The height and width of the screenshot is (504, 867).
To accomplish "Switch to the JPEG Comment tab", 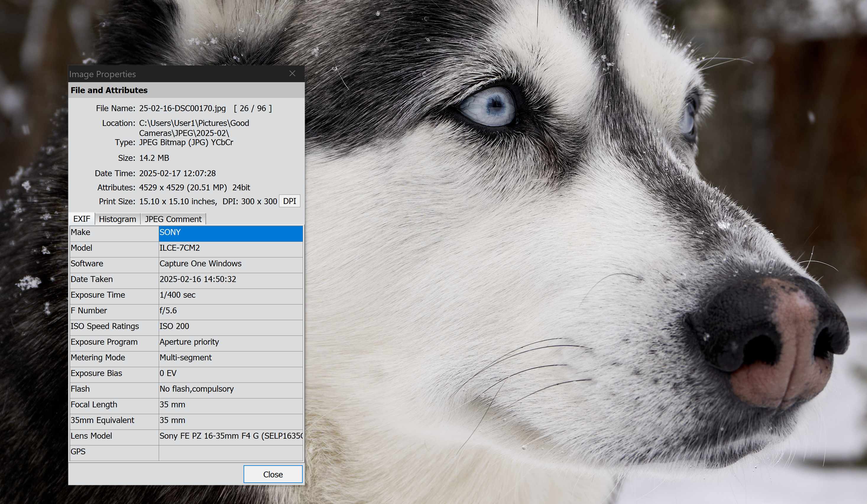I will (x=173, y=219).
